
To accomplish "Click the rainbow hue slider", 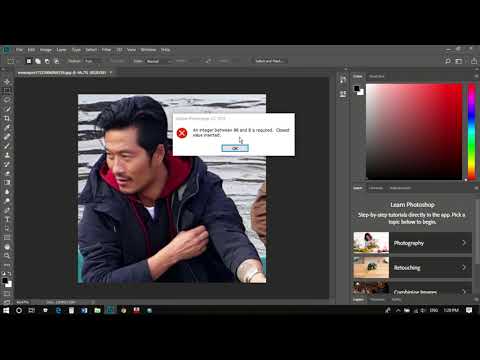I will point(471,132).
